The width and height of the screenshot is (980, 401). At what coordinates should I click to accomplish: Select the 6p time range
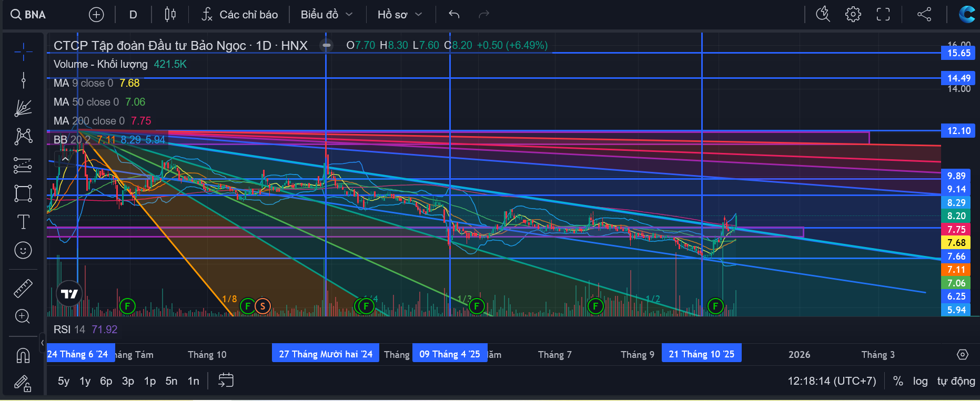[106, 381]
